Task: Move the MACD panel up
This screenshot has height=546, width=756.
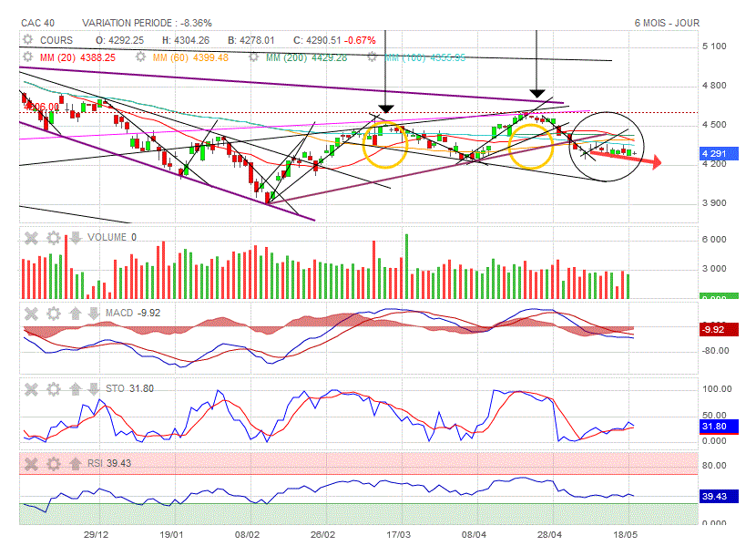Action: [75, 314]
